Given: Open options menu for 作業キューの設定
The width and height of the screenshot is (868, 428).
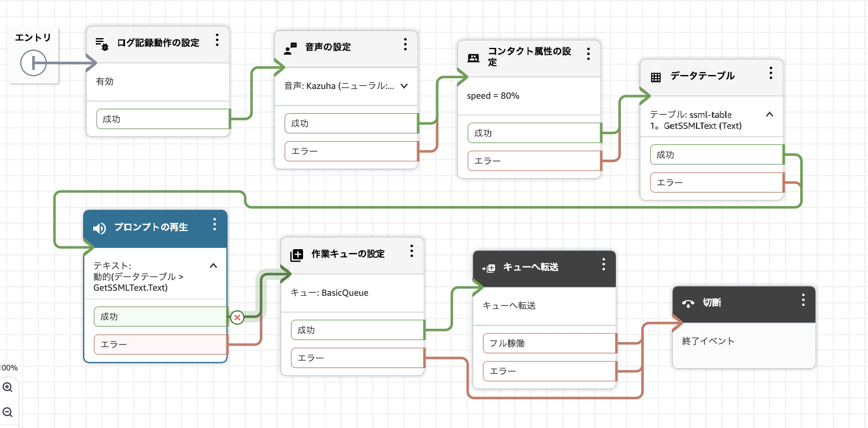Looking at the screenshot, I should click(x=411, y=251).
